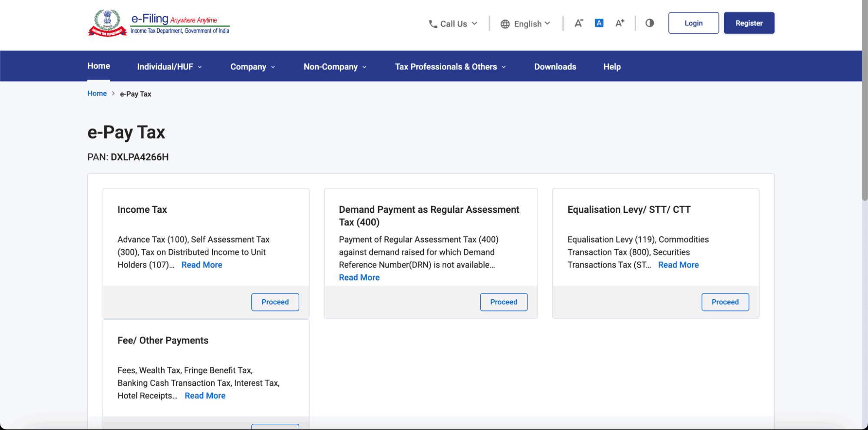
Task: Click the Login button
Action: point(693,23)
